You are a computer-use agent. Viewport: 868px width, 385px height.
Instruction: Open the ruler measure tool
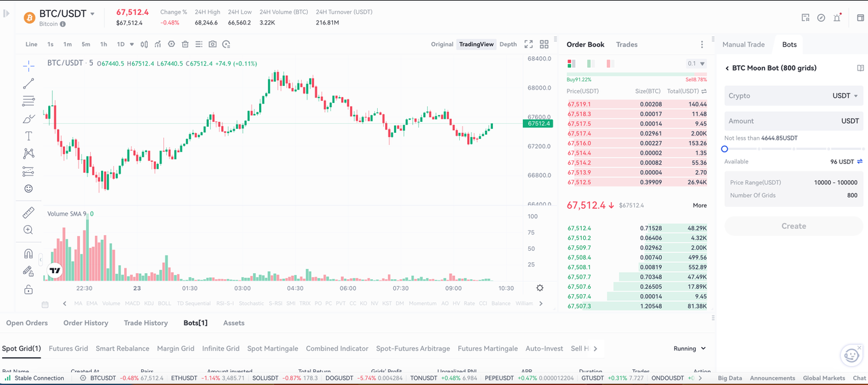(x=28, y=213)
